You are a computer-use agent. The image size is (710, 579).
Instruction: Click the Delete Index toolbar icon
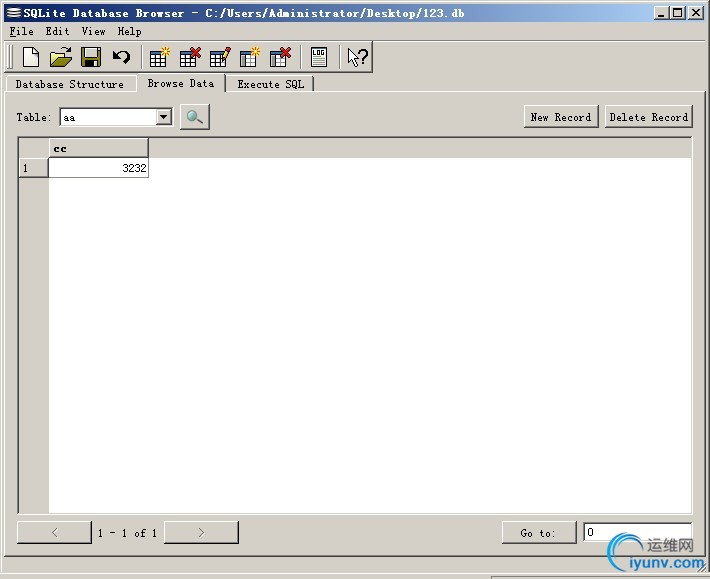tap(280, 57)
